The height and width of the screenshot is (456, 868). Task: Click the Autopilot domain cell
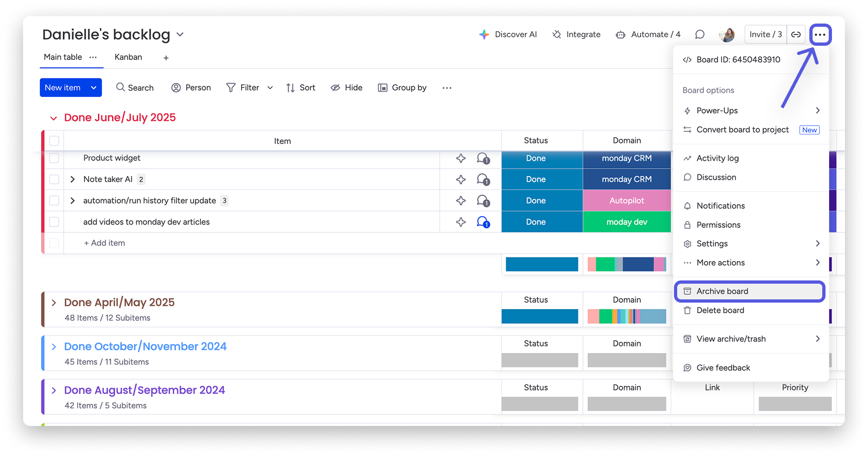(627, 201)
